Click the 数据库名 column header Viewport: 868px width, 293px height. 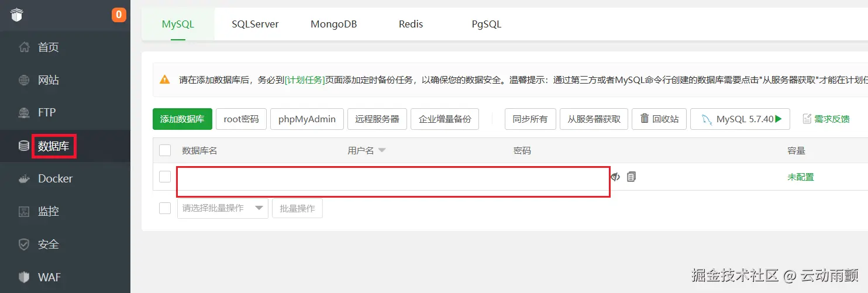pyautogui.click(x=199, y=150)
